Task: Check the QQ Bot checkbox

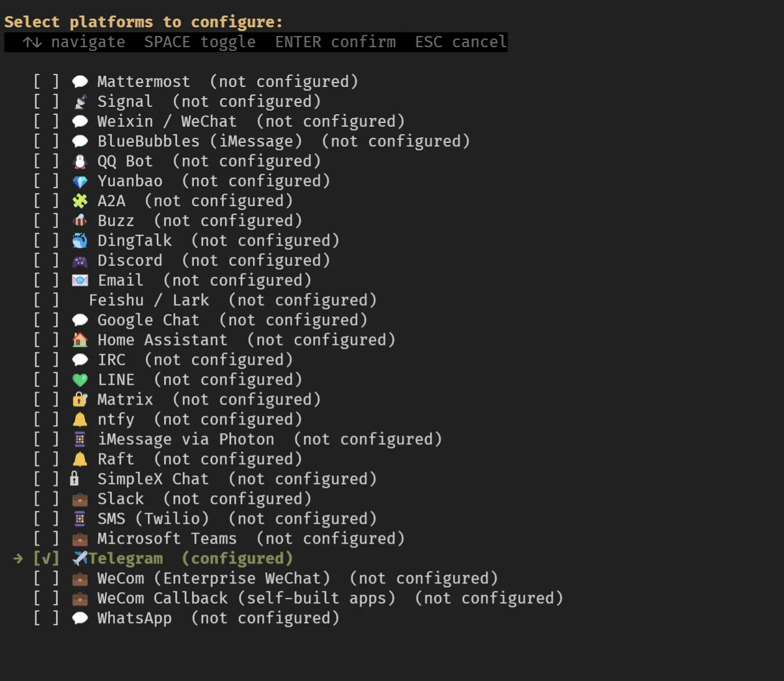Action: [46, 161]
